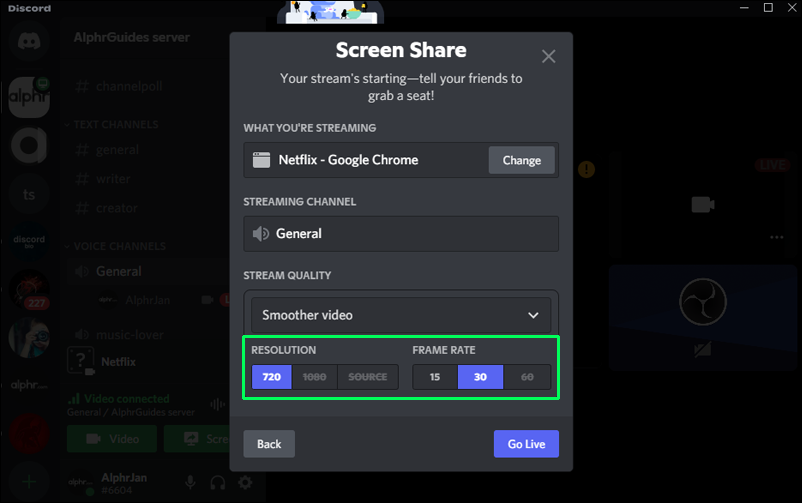This screenshot has height=503, width=802.
Task: Click Video connected status text
Action: click(x=126, y=399)
